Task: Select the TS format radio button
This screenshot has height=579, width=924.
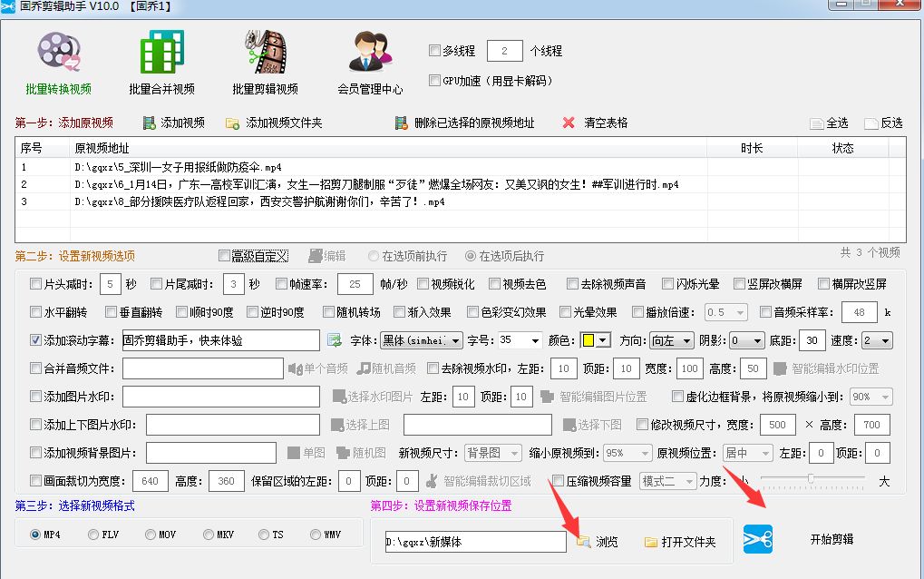Action: (x=263, y=535)
